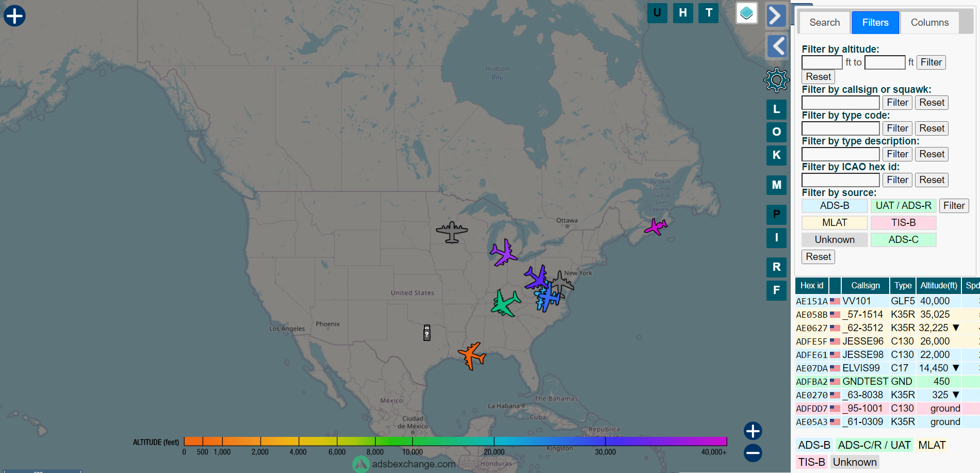980x473 pixels.
Task: Select ADS-B source filter option
Action: point(835,206)
